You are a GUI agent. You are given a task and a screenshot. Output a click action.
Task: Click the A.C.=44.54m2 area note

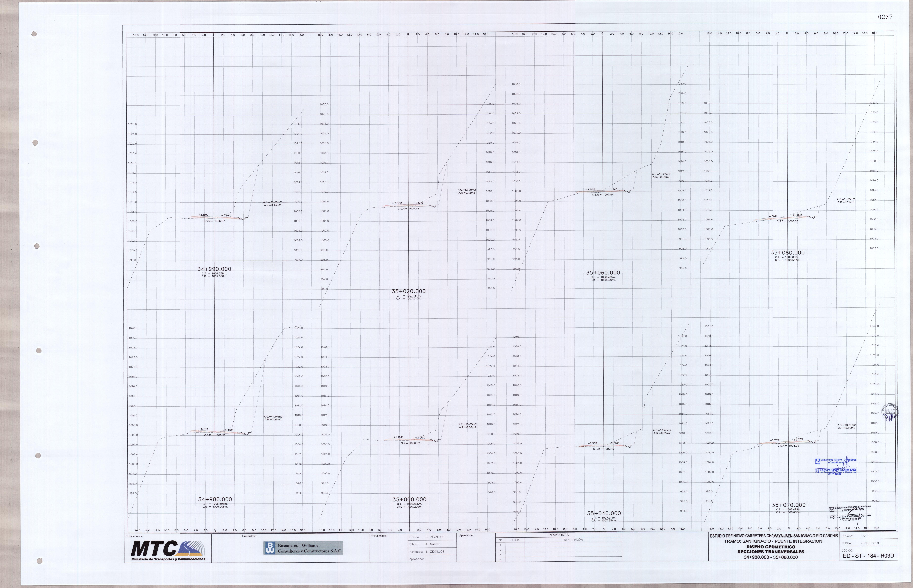[273, 417]
